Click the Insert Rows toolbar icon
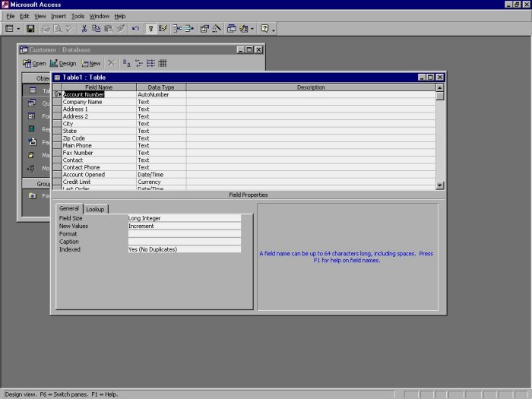Viewport: 532px width, 399px height. coord(177,28)
